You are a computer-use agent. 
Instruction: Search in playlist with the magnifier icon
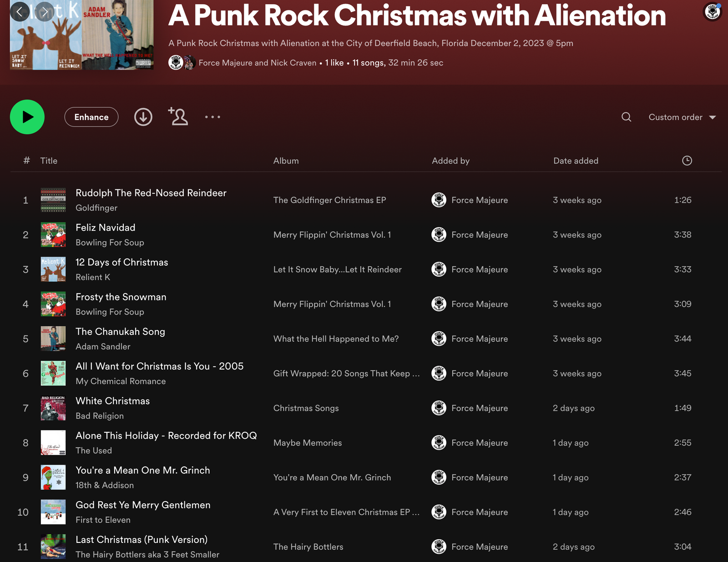point(626,117)
